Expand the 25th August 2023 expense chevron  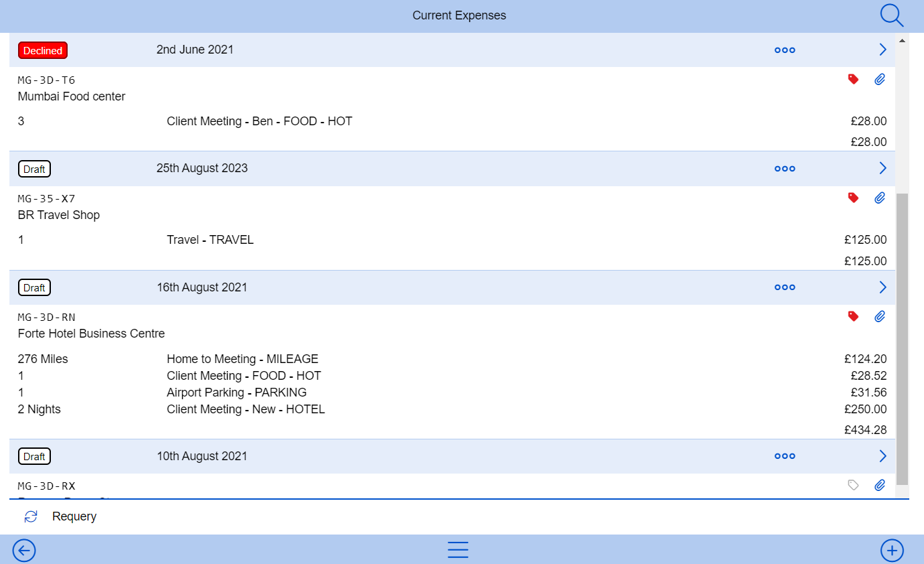[882, 168]
